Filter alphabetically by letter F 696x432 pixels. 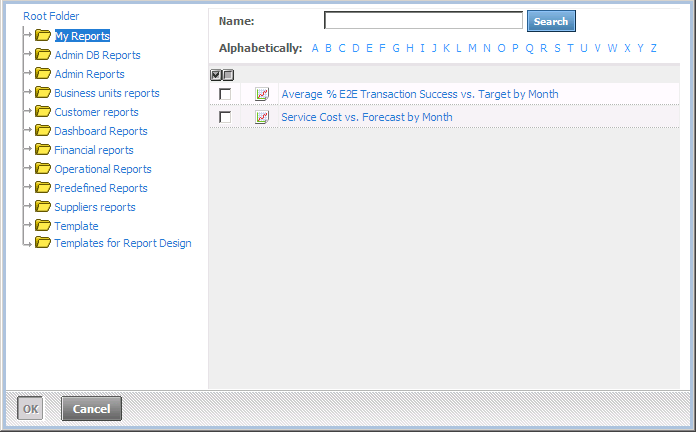[382, 48]
